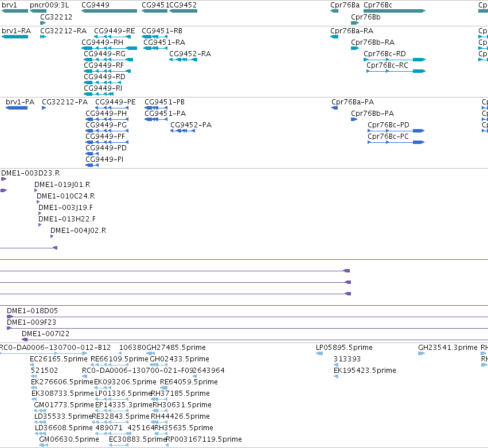
Task: Select BAC clone DME1-018D05
Action: pyautogui.click(x=32, y=311)
